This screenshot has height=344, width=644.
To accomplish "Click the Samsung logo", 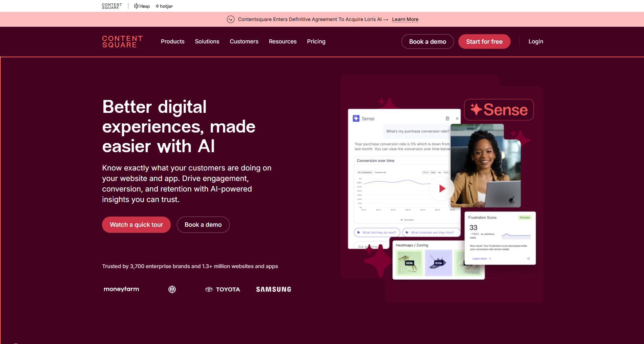I will 273,289.
